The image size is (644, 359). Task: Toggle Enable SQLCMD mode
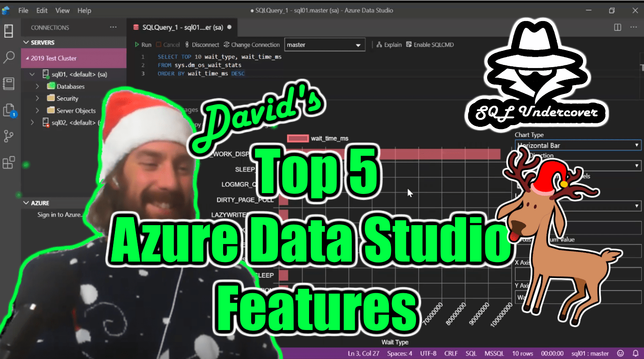[430, 45]
